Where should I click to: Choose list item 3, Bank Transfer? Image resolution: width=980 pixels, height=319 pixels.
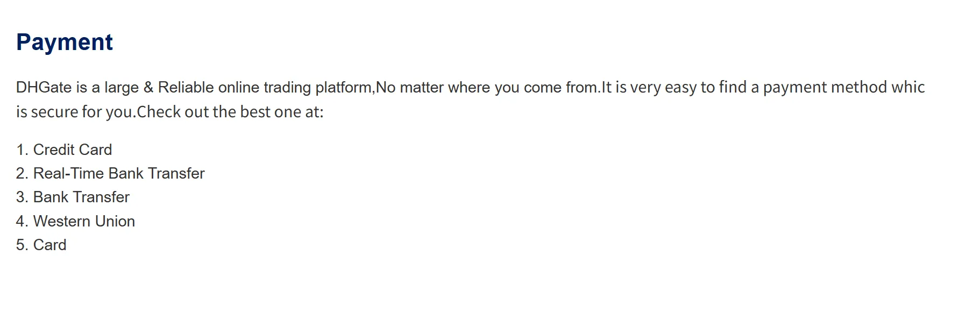coord(81,197)
